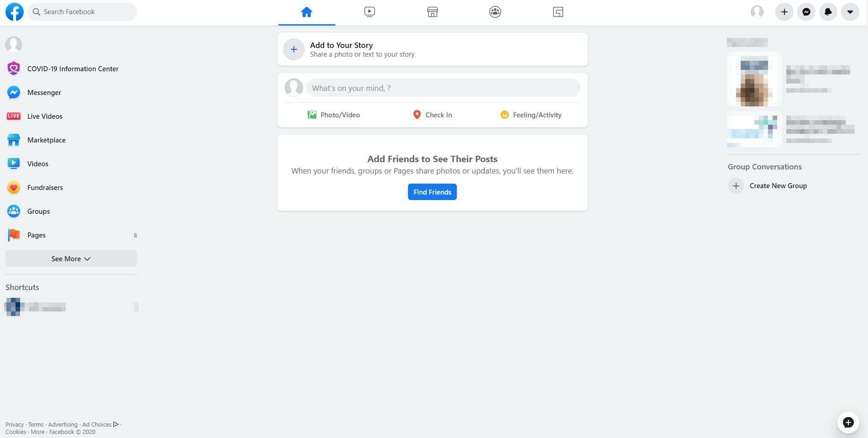
Task: Open the Account dropdown arrow menu
Action: click(x=850, y=12)
